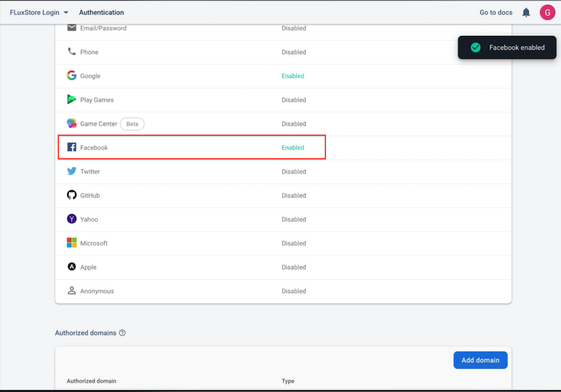Open the notifications bell
Screen dimensions: 561x392
tap(526, 12)
